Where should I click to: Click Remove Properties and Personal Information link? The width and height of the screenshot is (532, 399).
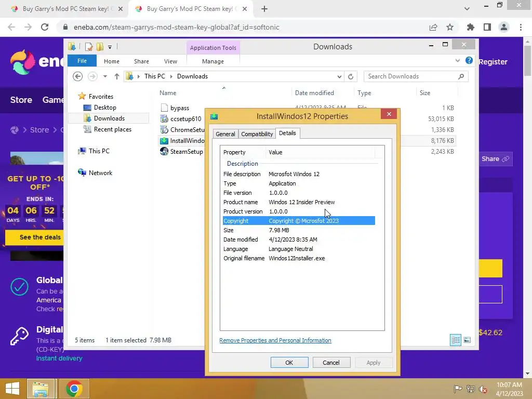[x=275, y=340]
